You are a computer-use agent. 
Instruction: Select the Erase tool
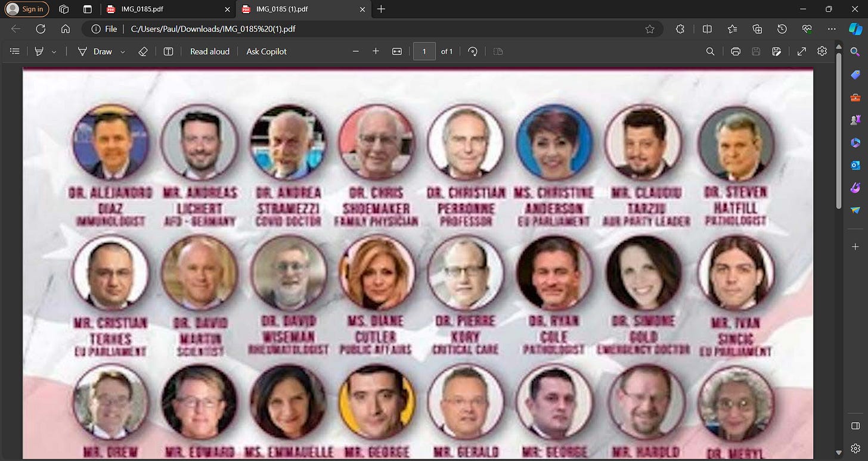click(142, 52)
